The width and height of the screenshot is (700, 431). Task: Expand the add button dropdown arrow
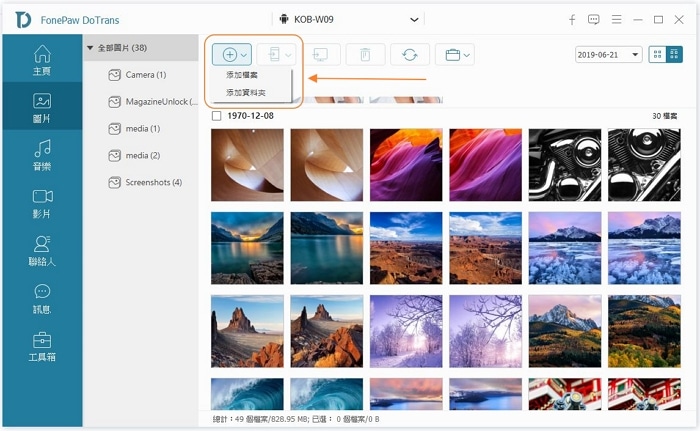click(244, 55)
